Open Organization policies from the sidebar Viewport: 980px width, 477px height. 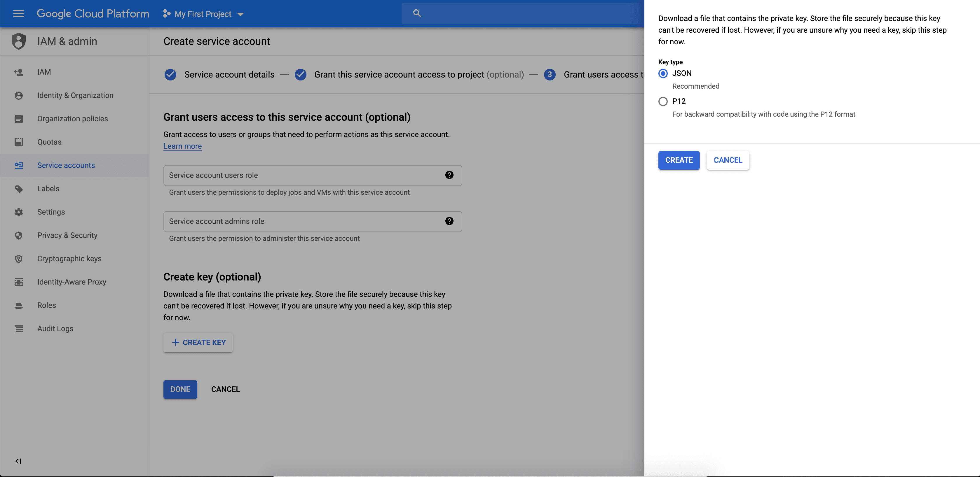72,119
